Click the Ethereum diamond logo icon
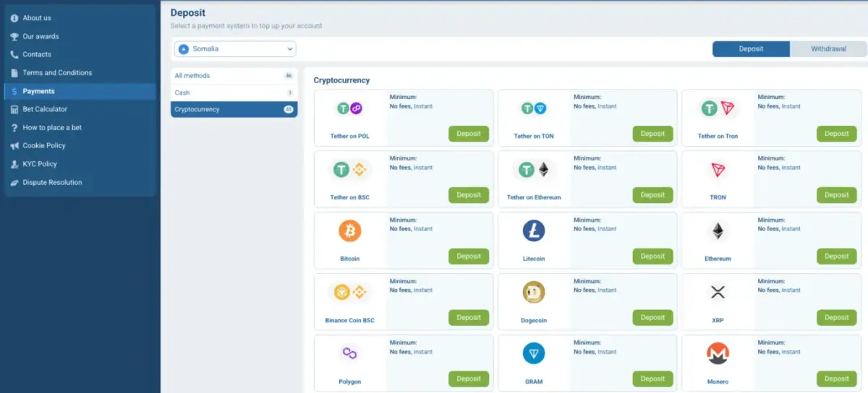 (718, 231)
